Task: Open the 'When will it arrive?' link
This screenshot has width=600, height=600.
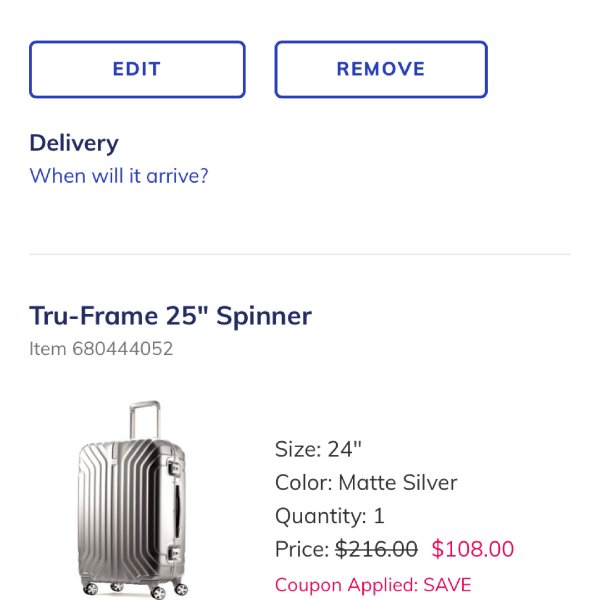Action: pos(119,176)
